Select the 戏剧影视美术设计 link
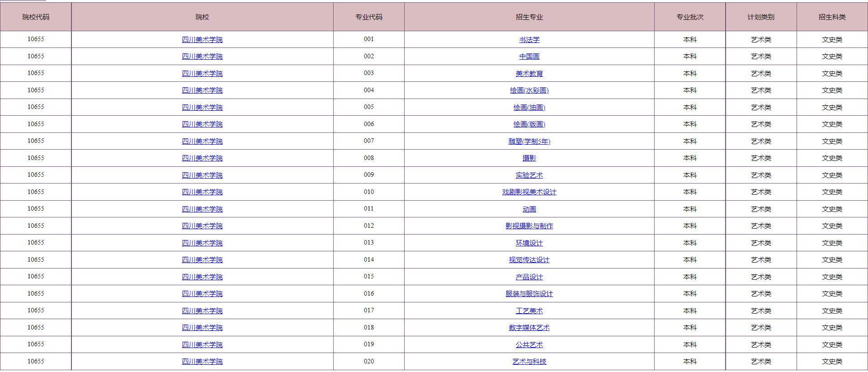Screen dimensions: 868x372 pyautogui.click(x=529, y=192)
